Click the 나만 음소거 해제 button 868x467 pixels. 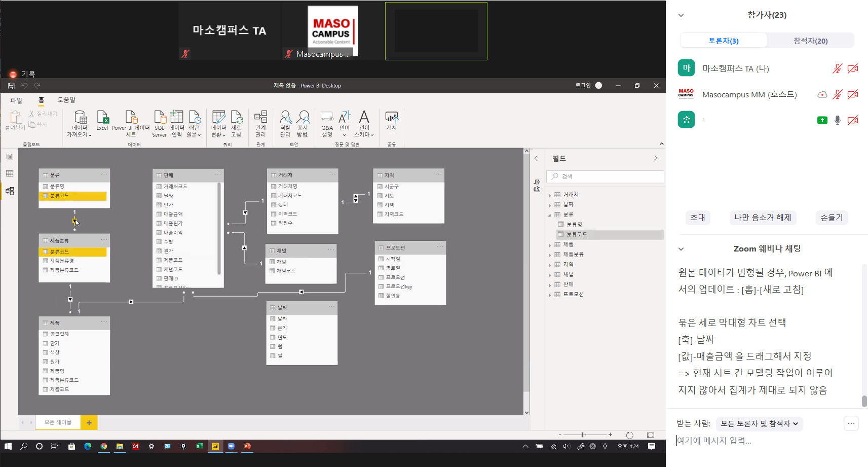tap(763, 218)
